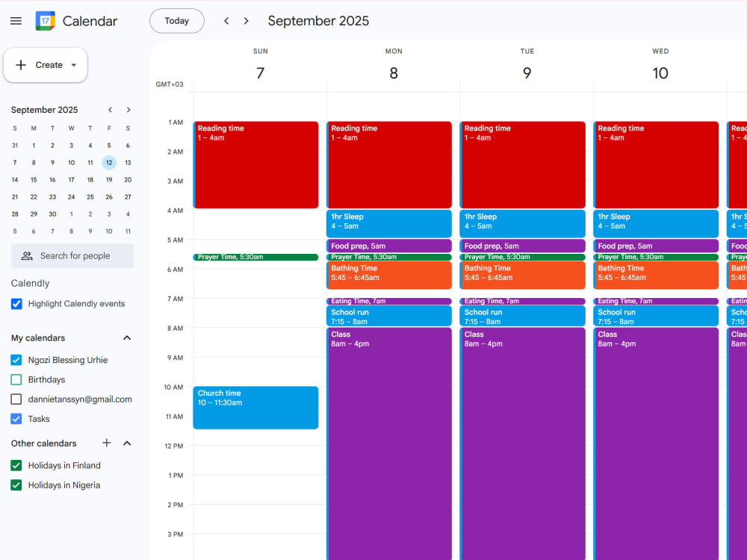Open Tuesday 1hr Sleep event

[x=523, y=223]
